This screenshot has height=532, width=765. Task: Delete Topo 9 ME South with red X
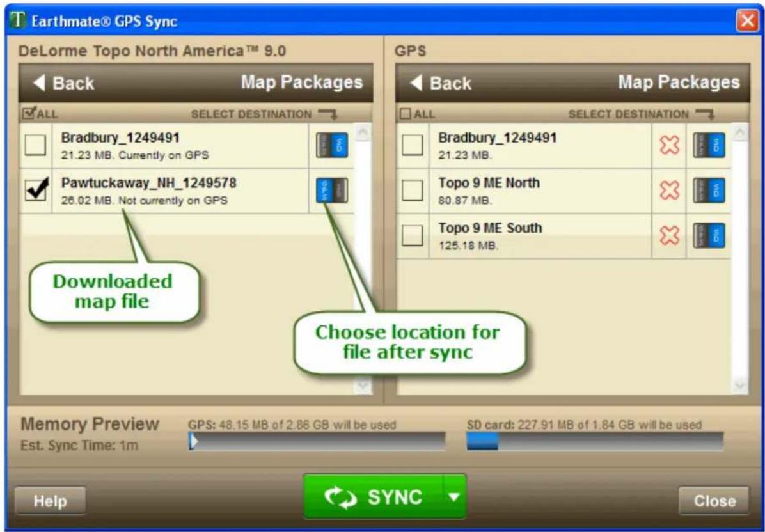[669, 235]
